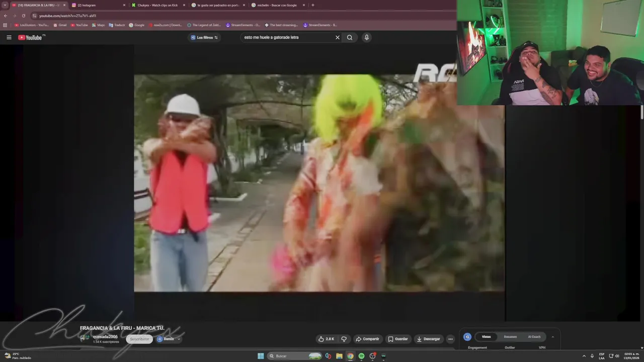
Task: Clear the YouTube search text
Action: pyautogui.click(x=338, y=37)
